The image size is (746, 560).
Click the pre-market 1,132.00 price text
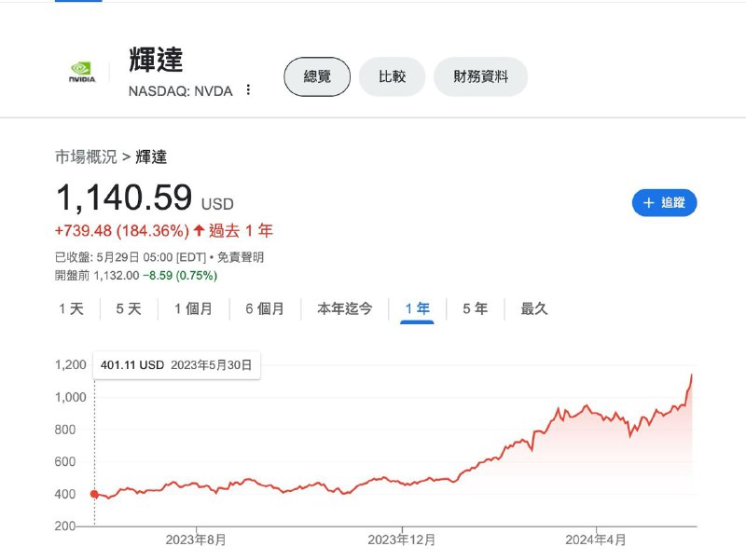(x=117, y=276)
